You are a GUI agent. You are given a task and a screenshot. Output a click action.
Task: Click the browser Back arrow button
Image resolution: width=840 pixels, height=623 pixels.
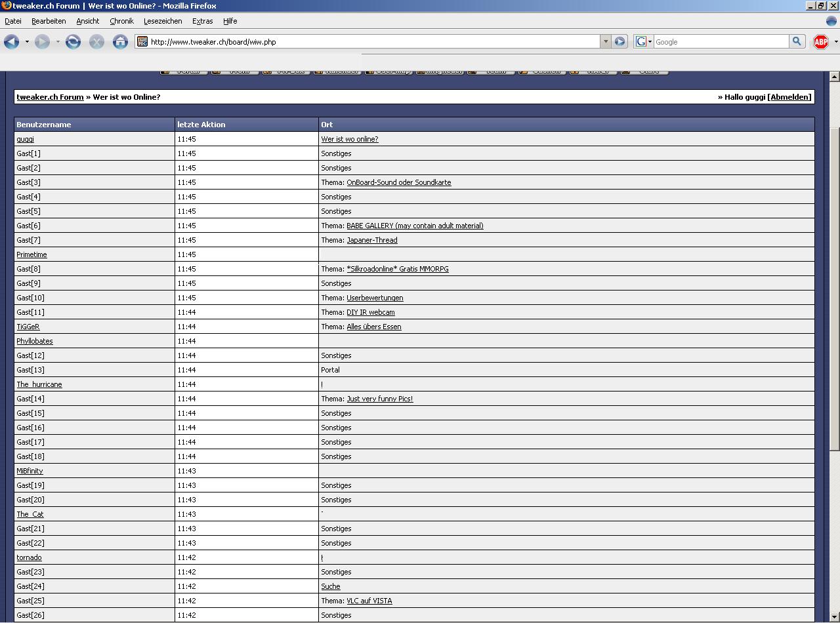coord(11,42)
